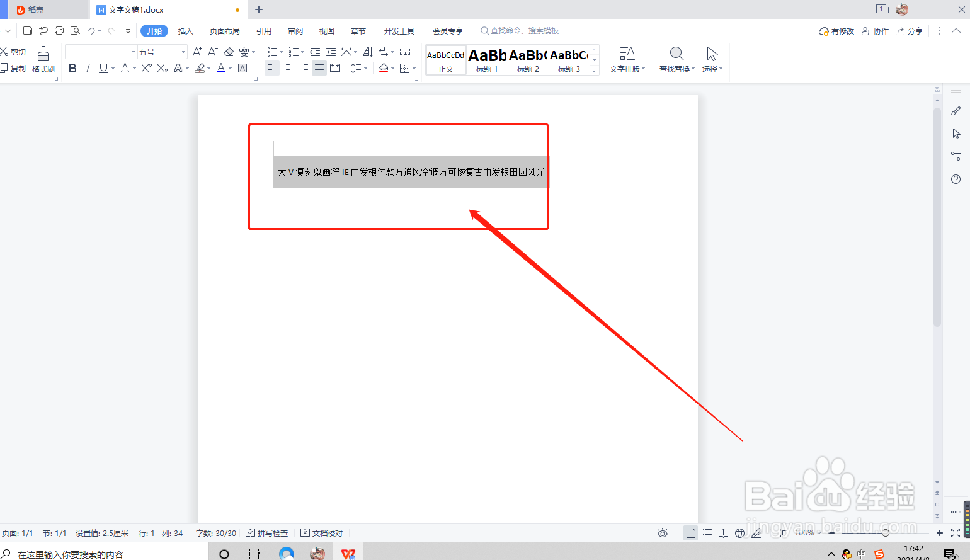Image resolution: width=970 pixels, height=560 pixels.
Task: Select the 开始 ribbon tab
Action: coord(154,31)
